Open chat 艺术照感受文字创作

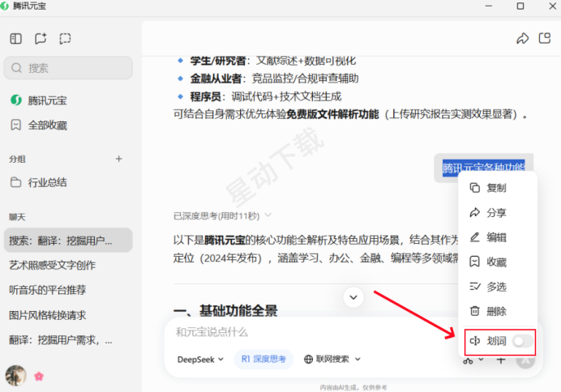[52, 265]
